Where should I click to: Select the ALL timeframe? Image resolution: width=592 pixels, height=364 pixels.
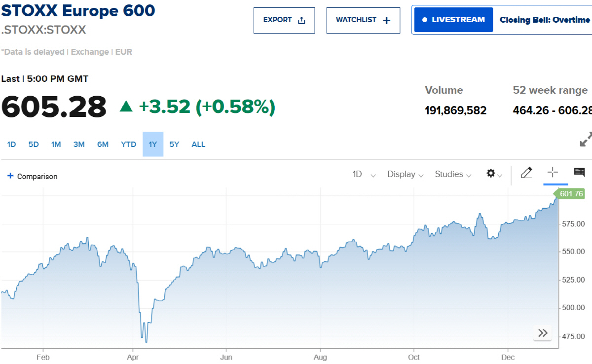click(x=198, y=144)
